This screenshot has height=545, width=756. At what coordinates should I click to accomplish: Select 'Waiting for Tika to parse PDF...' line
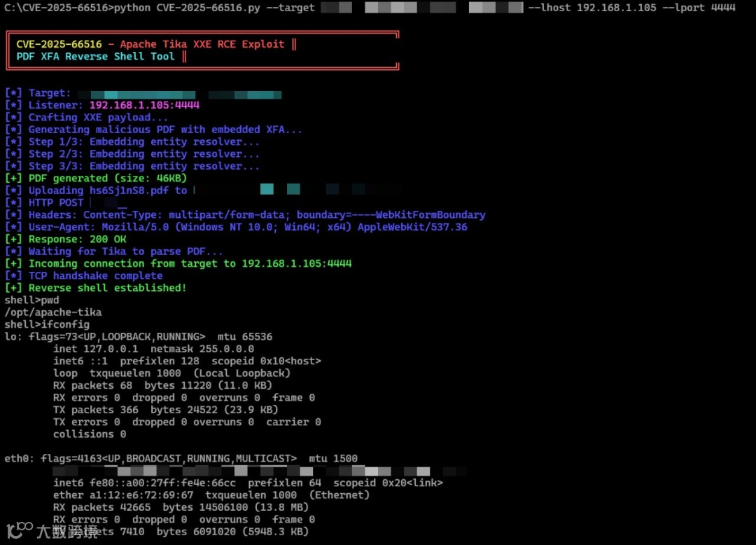(114, 251)
